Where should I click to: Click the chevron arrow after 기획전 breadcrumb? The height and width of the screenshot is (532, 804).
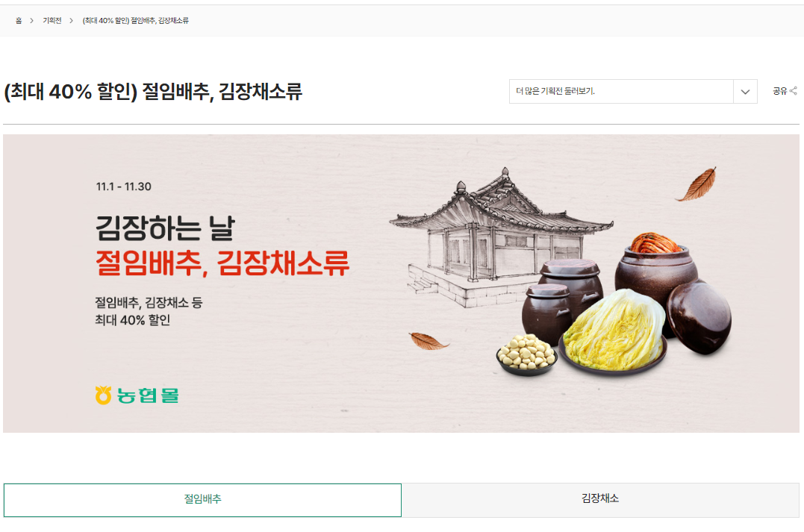[71, 20]
